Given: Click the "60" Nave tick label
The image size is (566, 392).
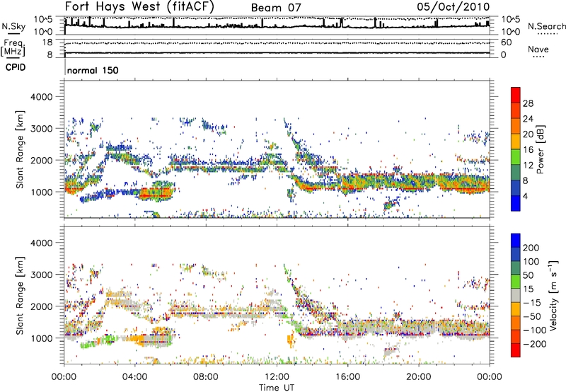Looking at the screenshot, I should point(506,42).
